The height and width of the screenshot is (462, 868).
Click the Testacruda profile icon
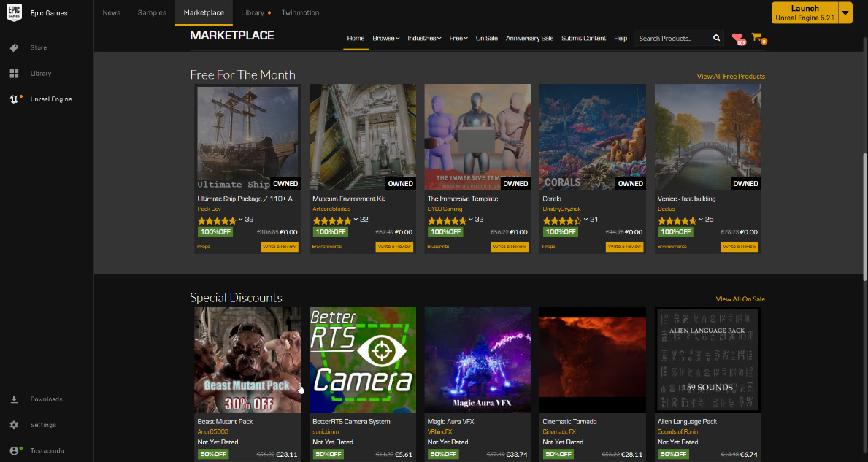15,450
